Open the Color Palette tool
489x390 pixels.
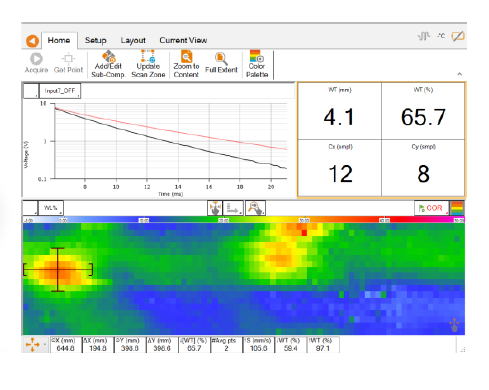tap(257, 64)
